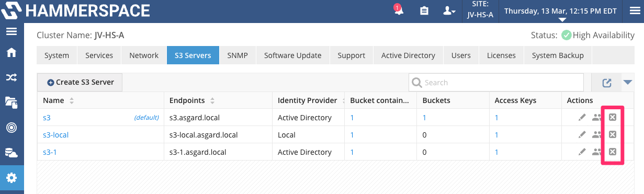The height and width of the screenshot is (194, 644).
Task: Edit the s3 server with the pencil icon
Action: click(582, 118)
